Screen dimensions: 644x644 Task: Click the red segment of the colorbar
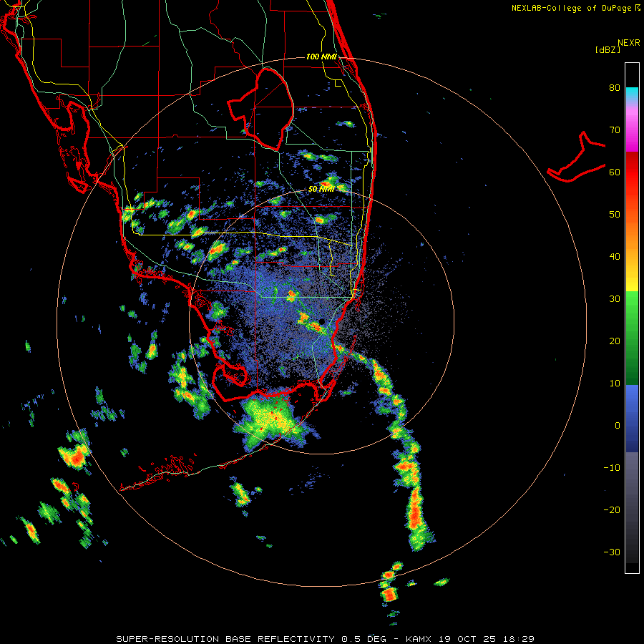(632, 173)
